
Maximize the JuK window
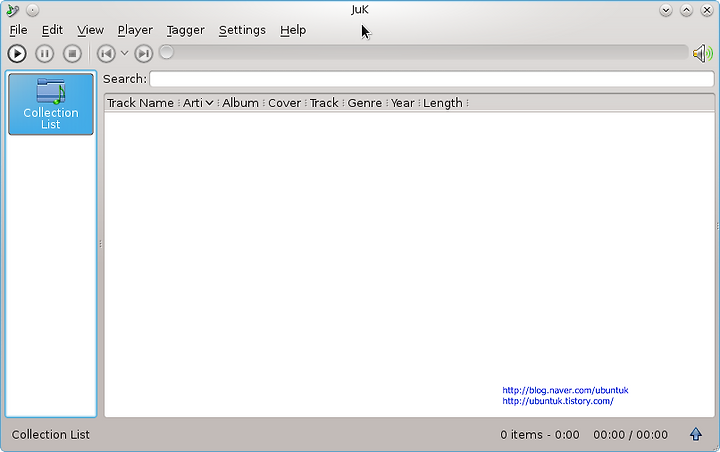tap(686, 10)
